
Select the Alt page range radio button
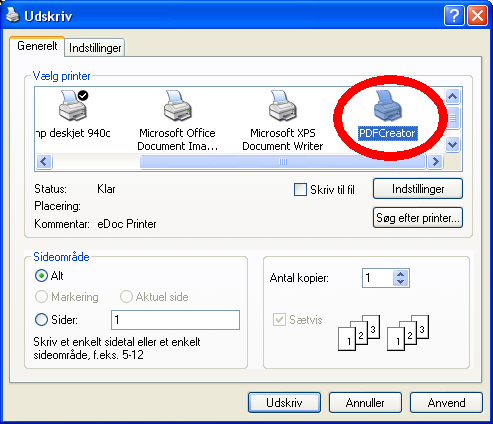point(41,276)
